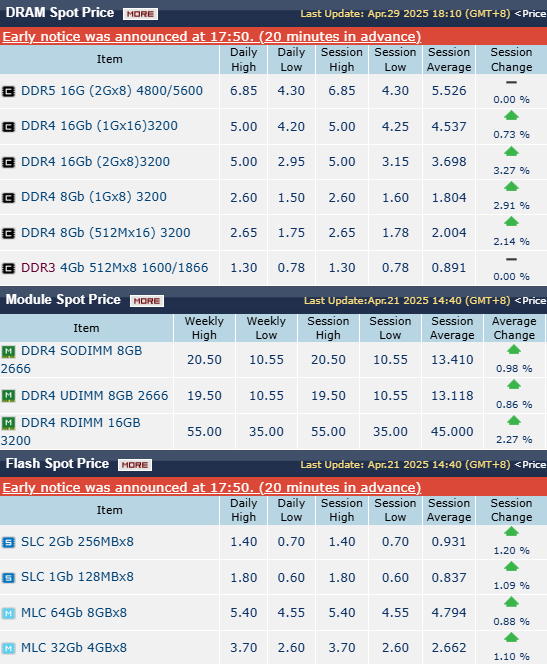The height and width of the screenshot is (664, 547).
Task: Click the 3.27 % session change value
Action: (511, 171)
